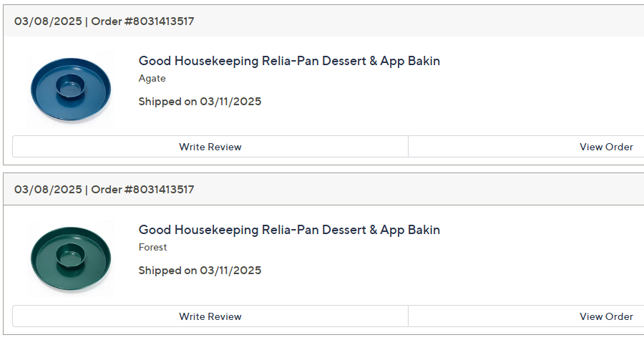644x340 pixels.
Task: Write a review for the Forest pan
Action: [210, 316]
